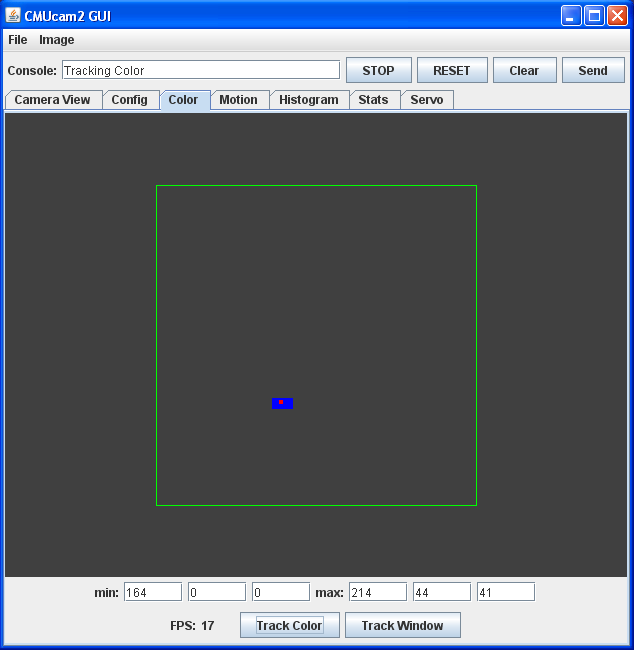Click the tracked blue blob in view

[282, 403]
